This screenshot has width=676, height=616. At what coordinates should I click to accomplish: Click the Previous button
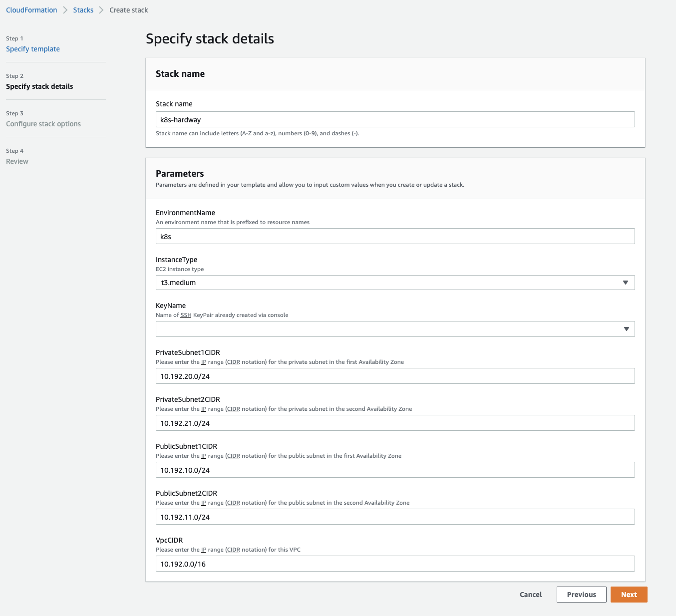click(x=581, y=595)
